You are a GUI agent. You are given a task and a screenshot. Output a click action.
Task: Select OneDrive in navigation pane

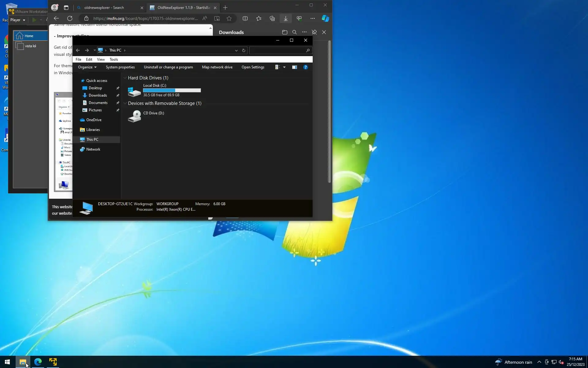94,120
